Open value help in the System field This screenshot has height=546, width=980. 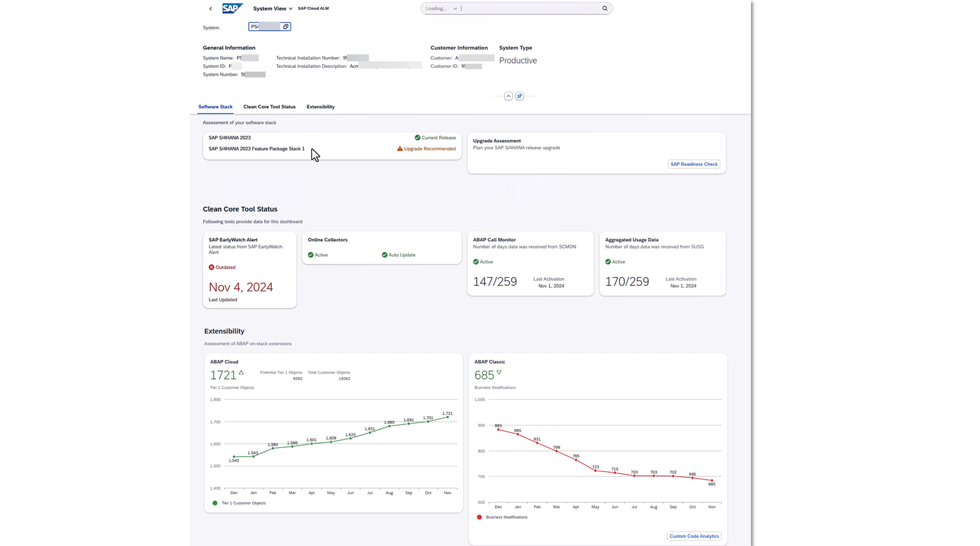285,26
